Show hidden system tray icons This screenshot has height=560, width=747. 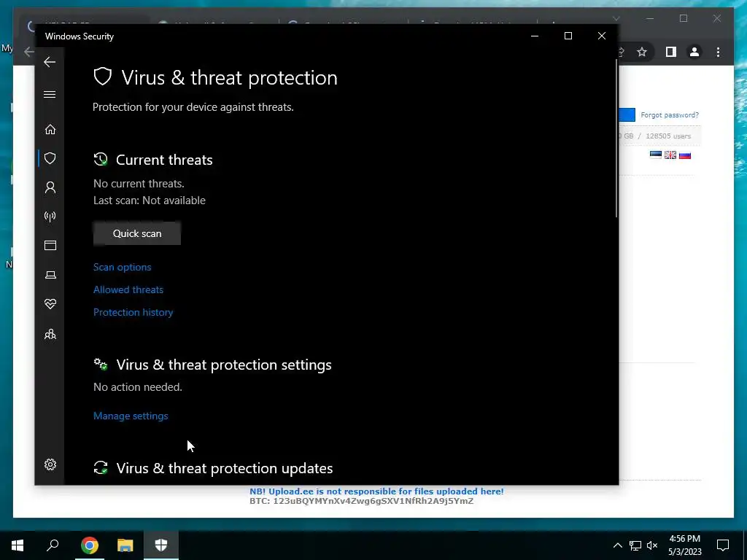tap(617, 545)
